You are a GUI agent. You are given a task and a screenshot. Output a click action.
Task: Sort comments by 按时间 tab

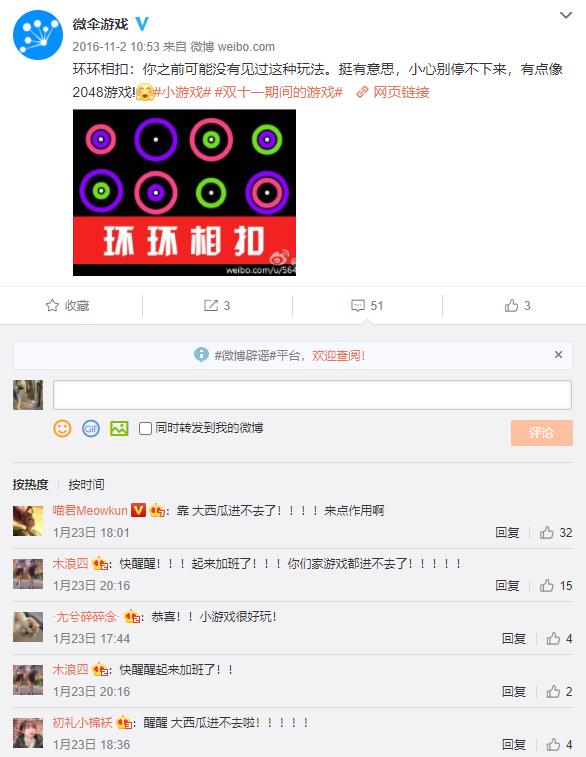click(86, 484)
